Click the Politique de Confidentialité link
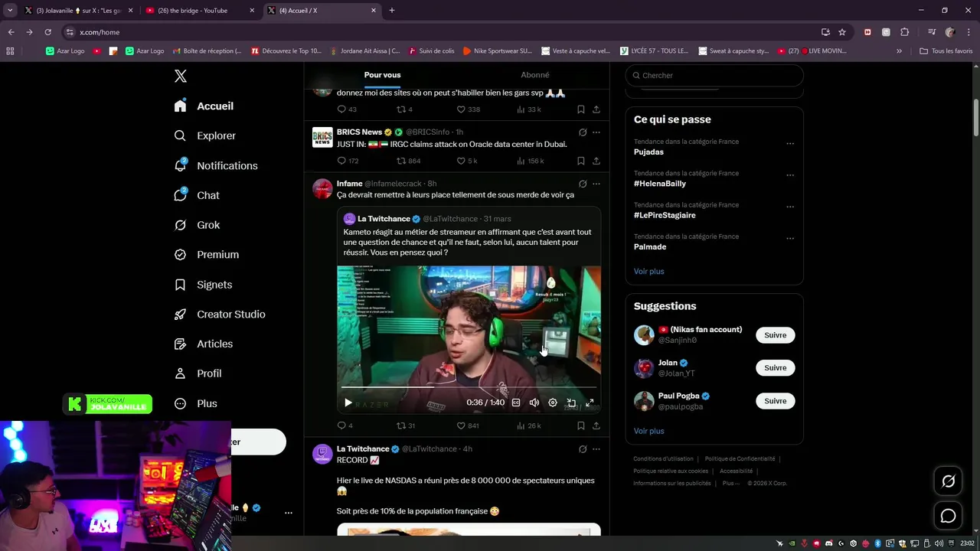The width and height of the screenshot is (980, 551). coord(740,459)
